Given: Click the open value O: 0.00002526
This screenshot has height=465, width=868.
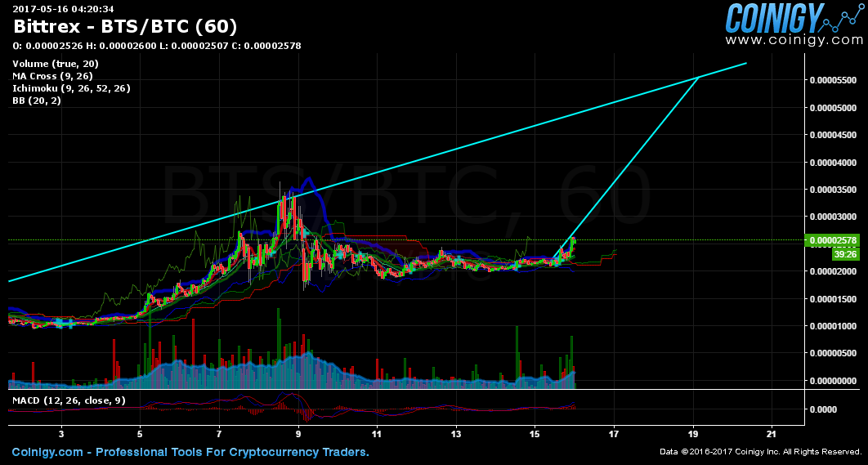Looking at the screenshot, I should 46,46.
